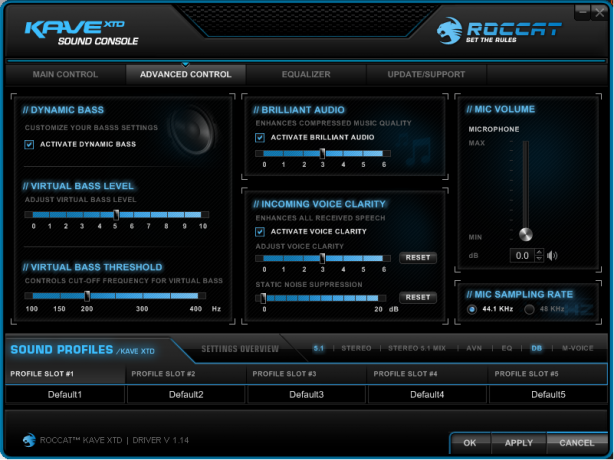The height and width of the screenshot is (460, 614).
Task: Click the DB indicator in Settings Overview
Action: [x=536, y=348]
